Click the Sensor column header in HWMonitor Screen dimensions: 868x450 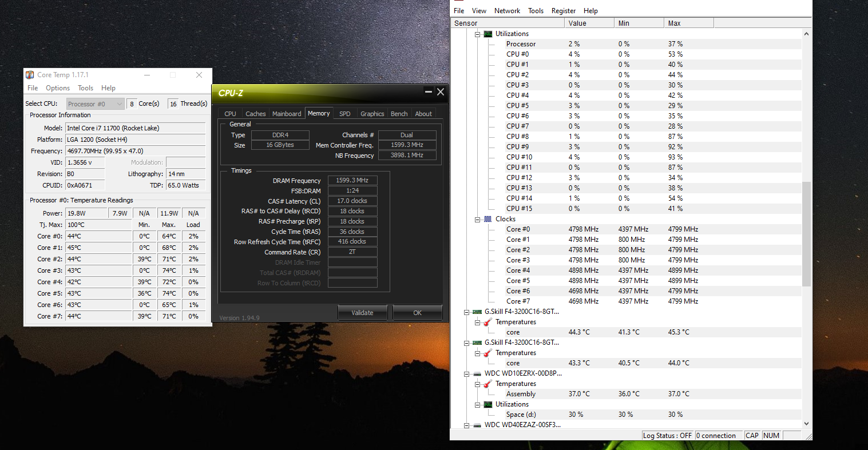click(x=508, y=23)
